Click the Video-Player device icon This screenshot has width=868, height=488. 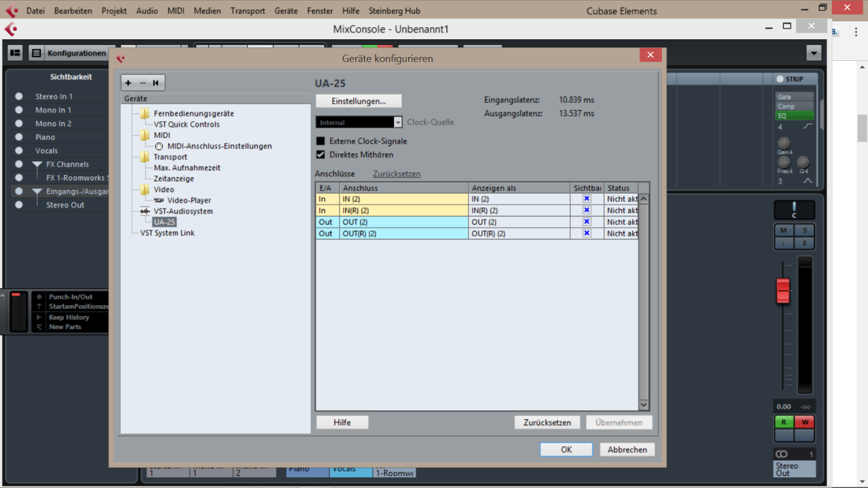point(159,200)
